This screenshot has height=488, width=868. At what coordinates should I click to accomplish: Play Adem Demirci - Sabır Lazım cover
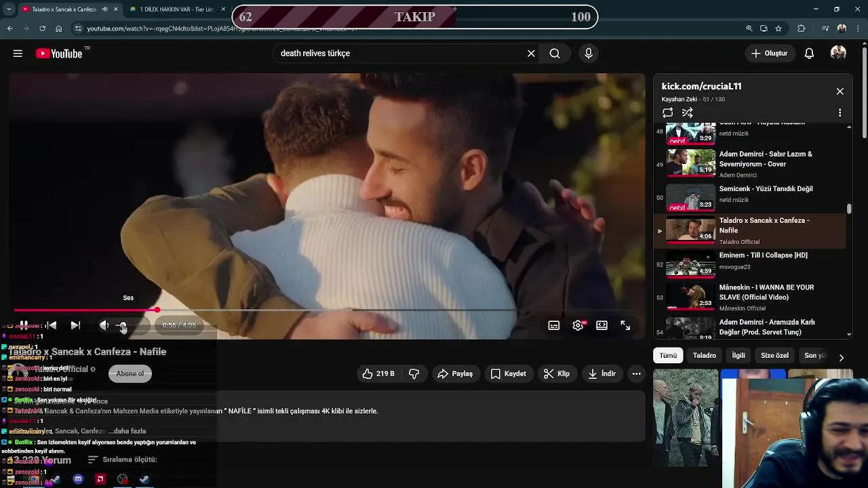[751, 163]
